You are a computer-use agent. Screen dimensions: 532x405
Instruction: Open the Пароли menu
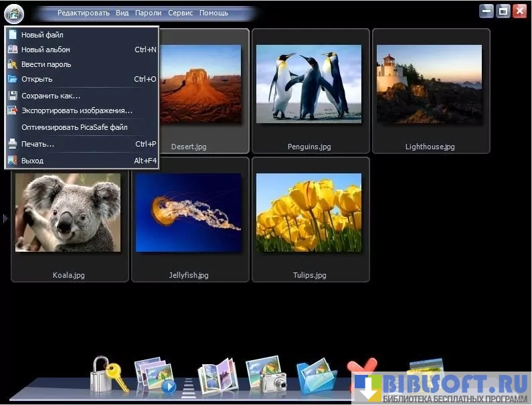(x=148, y=13)
